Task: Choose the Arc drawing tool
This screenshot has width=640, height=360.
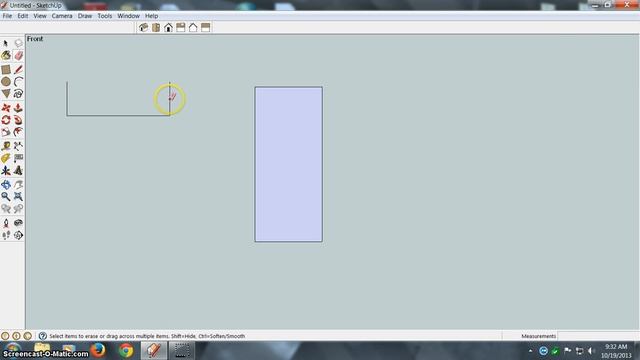Action: [x=18, y=82]
